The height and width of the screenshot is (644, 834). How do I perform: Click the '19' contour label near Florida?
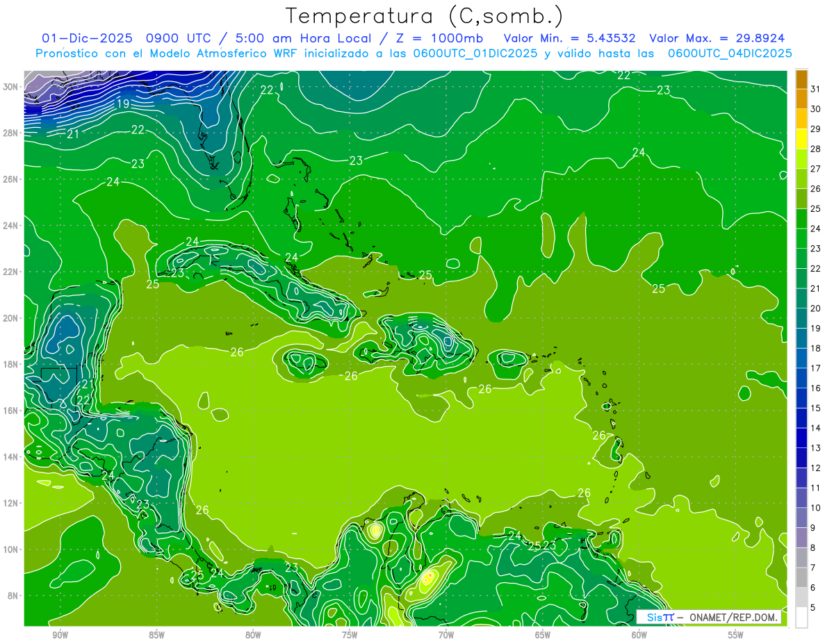tap(123, 104)
